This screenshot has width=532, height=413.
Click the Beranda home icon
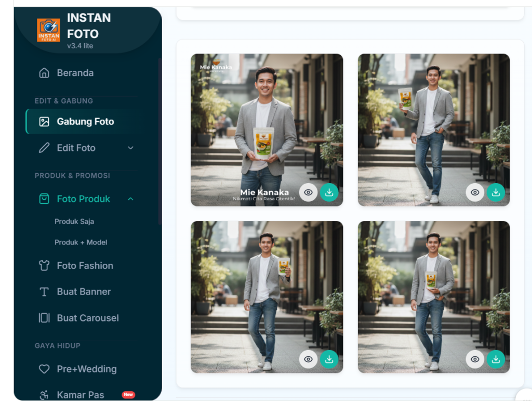(44, 73)
